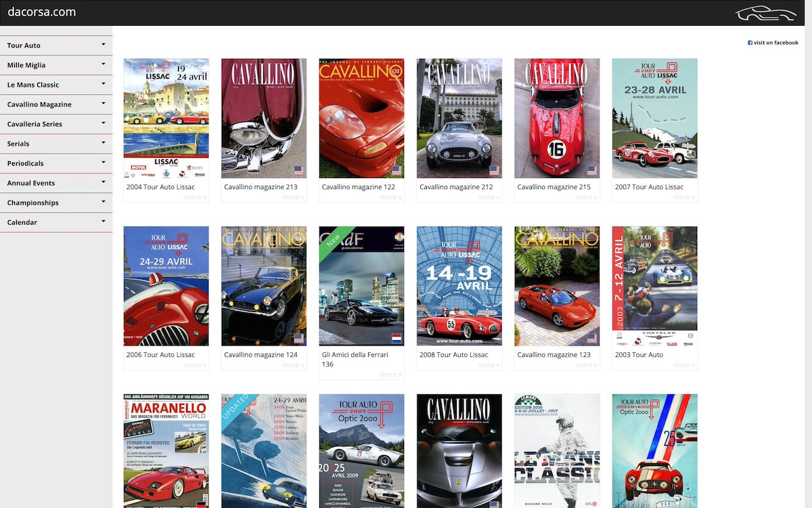Viewport: 812px width, 508px height.
Task: Click US flag on Cavallino magazine 124 cover
Action: (x=298, y=339)
